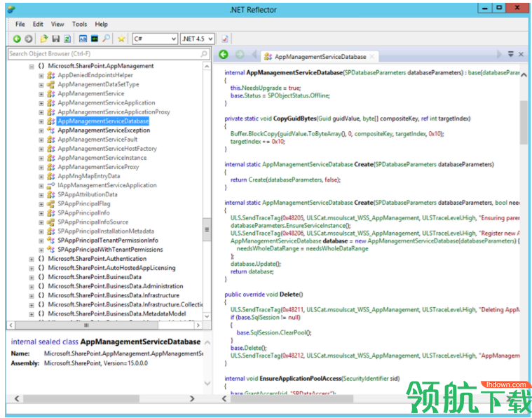Select AppMngMapEntryData in the tree
532x418 pixels.
(x=88, y=176)
